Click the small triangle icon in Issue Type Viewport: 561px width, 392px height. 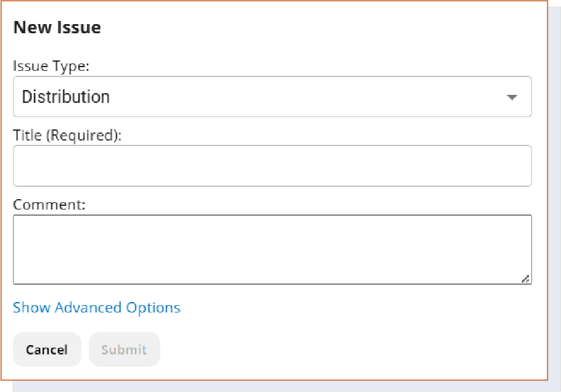(x=511, y=97)
